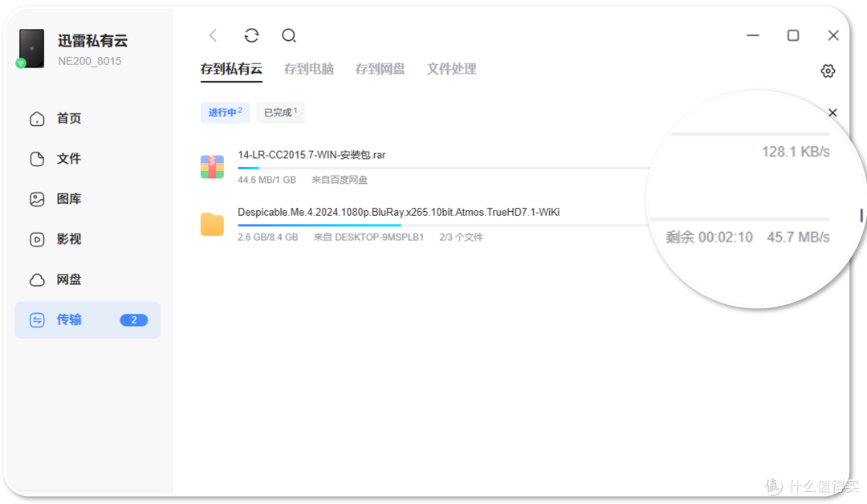Open search with the magnifier icon
Viewport: 867px width, 504px height.
pyautogui.click(x=289, y=36)
